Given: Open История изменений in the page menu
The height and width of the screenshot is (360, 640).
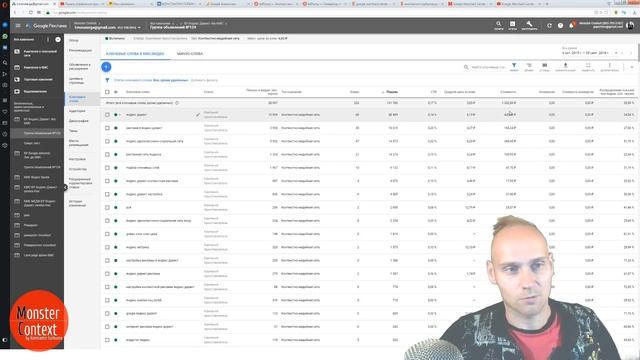Looking at the screenshot, I should pos(77,203).
